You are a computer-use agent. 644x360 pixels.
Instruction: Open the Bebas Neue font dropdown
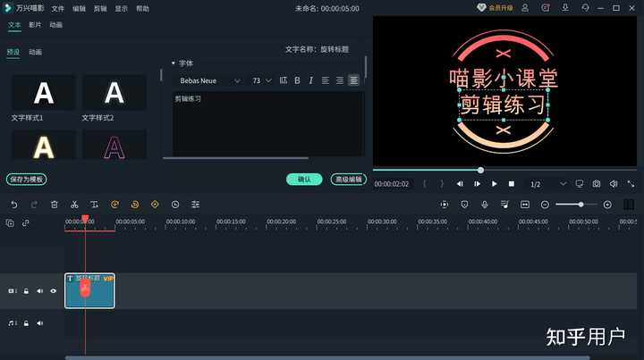[x=209, y=80]
